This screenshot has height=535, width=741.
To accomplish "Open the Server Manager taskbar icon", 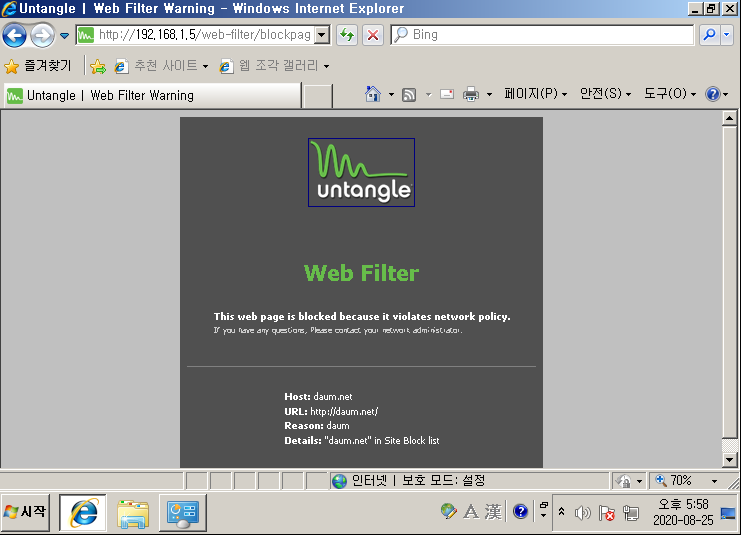I will [x=183, y=513].
